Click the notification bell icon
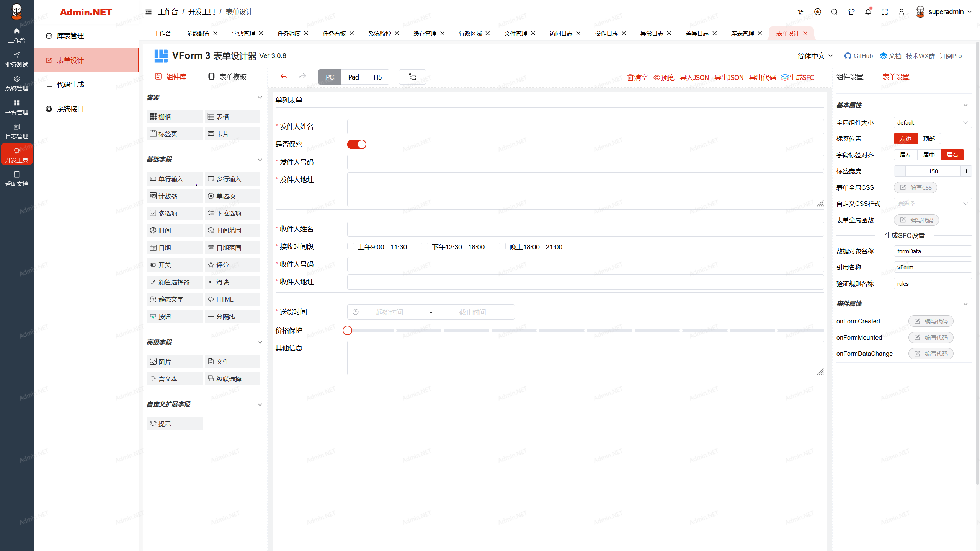The width and height of the screenshot is (980, 551). [868, 12]
